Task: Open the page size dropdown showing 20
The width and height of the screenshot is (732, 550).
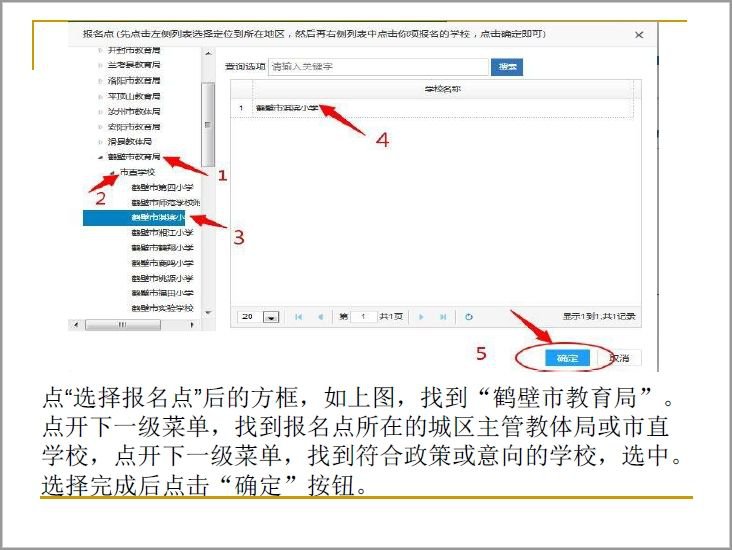Action: tap(271, 317)
